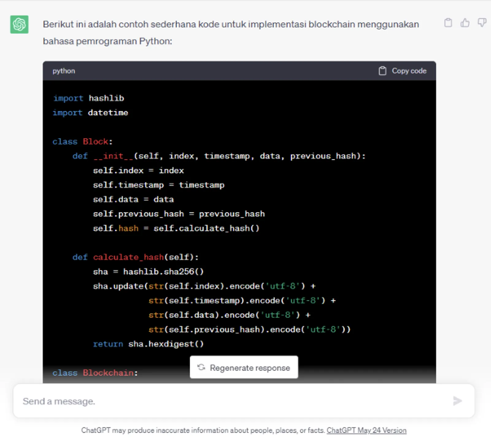This screenshot has height=448, width=491.
Task: Click 'self.data = data' line
Action: tap(133, 199)
